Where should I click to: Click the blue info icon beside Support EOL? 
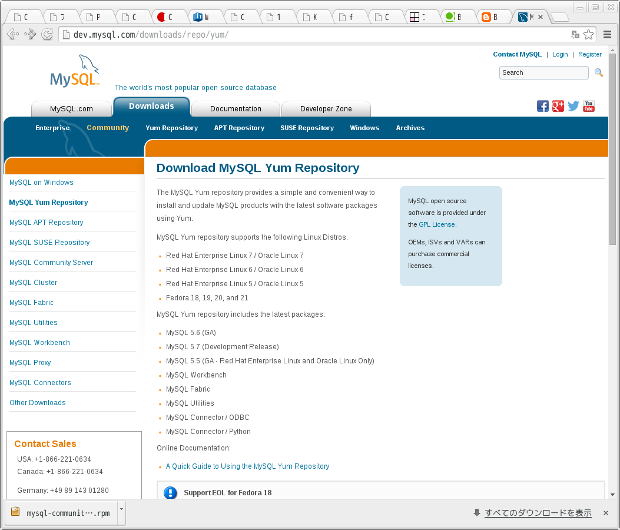[x=170, y=492]
